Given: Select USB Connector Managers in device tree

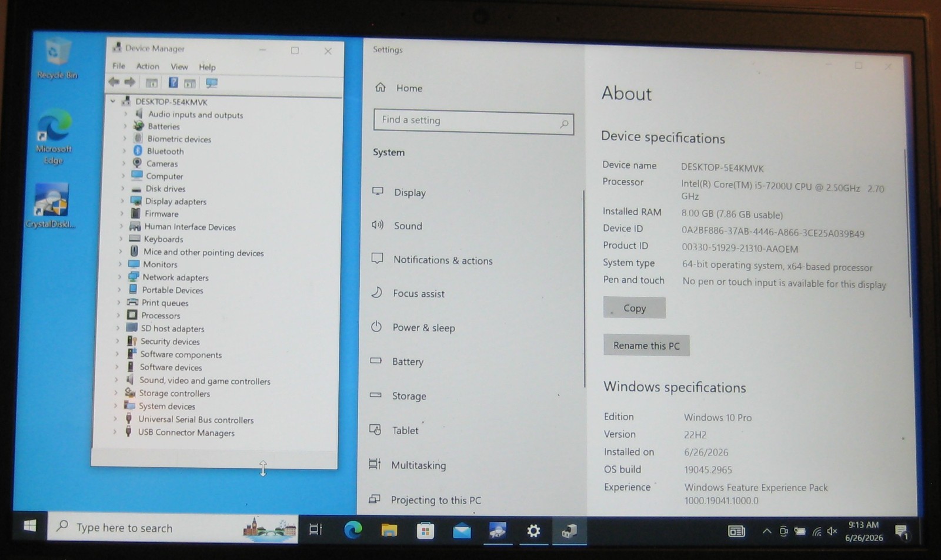Looking at the screenshot, I should tap(186, 432).
